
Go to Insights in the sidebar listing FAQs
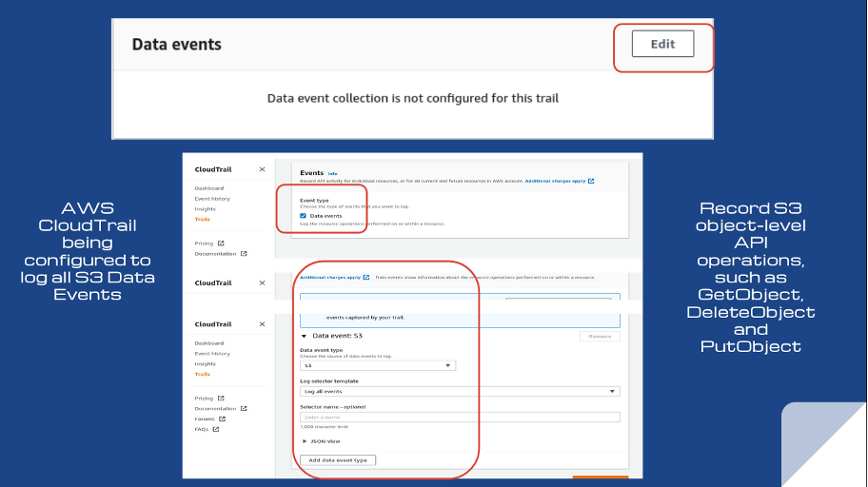pos(206,363)
